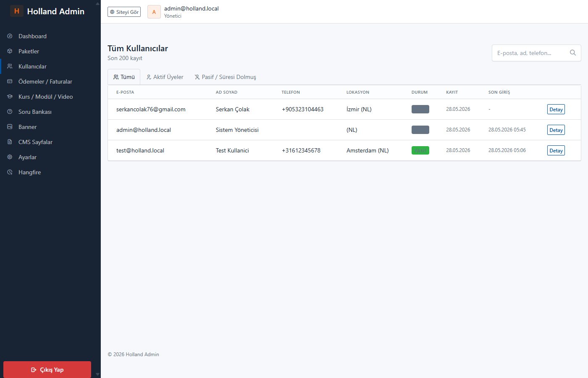Click the Kullanıcılar people icon
The width and height of the screenshot is (588, 378).
point(10,66)
